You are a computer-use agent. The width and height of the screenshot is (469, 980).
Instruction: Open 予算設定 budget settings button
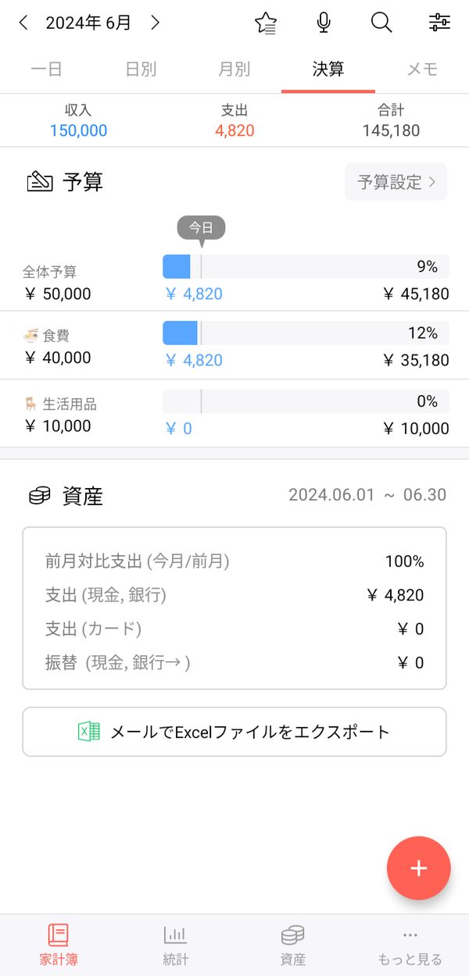click(396, 182)
